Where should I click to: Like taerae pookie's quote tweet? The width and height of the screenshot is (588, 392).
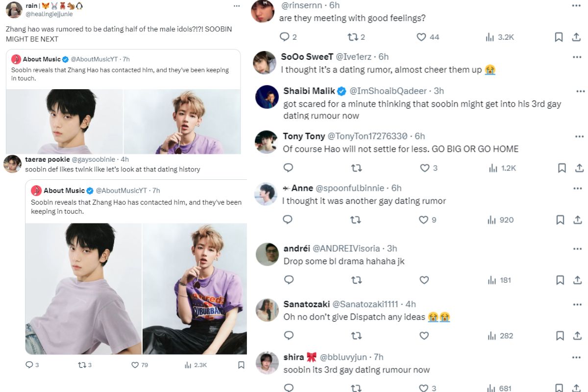(135, 365)
